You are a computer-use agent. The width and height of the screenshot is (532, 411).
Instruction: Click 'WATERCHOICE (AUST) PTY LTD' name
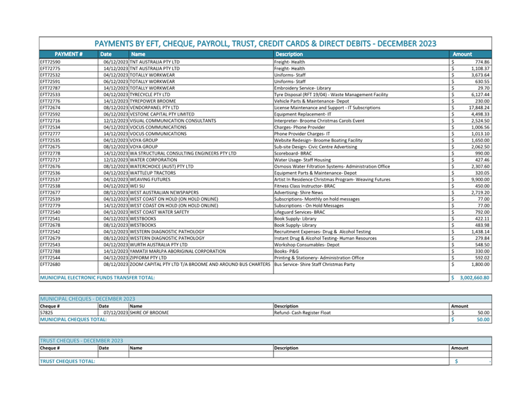pyautogui.click(x=162, y=167)
